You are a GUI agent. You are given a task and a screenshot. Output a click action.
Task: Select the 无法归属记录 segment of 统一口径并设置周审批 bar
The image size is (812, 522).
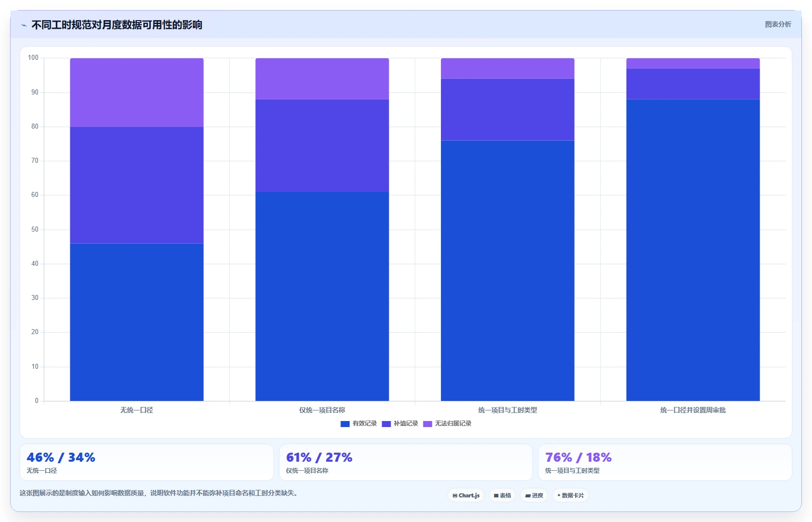(x=693, y=63)
